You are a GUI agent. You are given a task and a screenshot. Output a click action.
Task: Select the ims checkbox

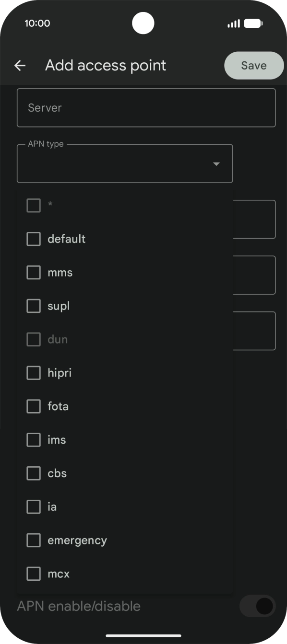pos(33,439)
